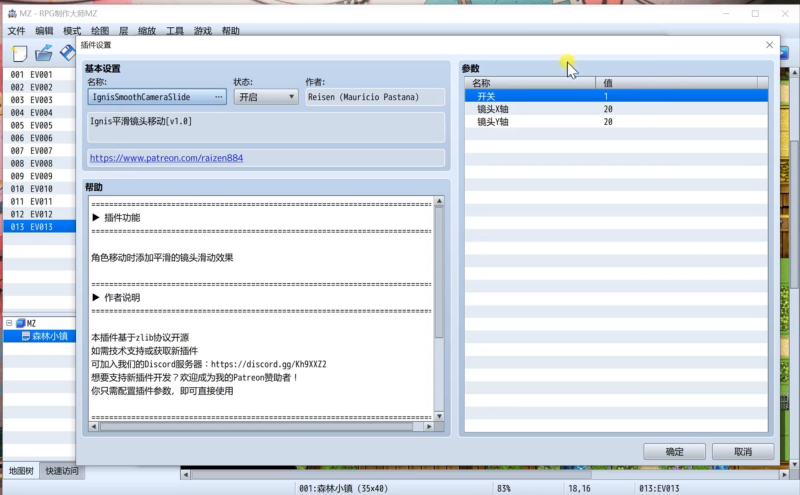The image size is (800, 495).
Task: Open the 游戏 menu
Action: coord(203,31)
